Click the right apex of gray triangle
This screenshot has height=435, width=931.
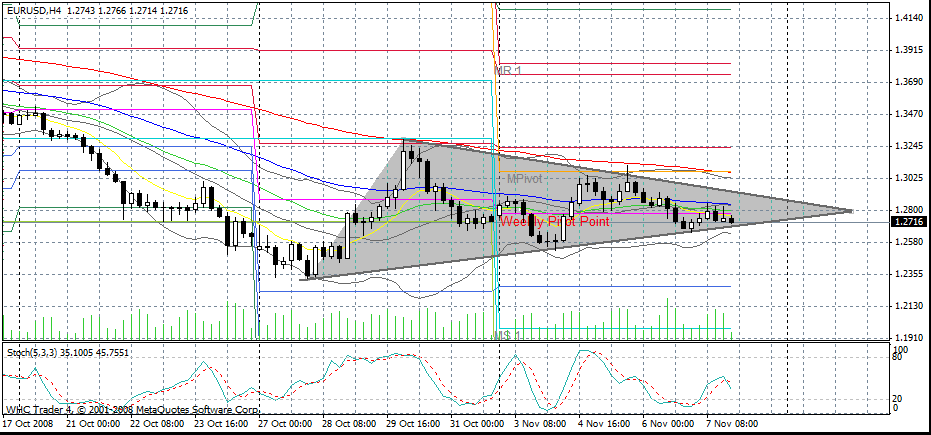(x=851, y=211)
